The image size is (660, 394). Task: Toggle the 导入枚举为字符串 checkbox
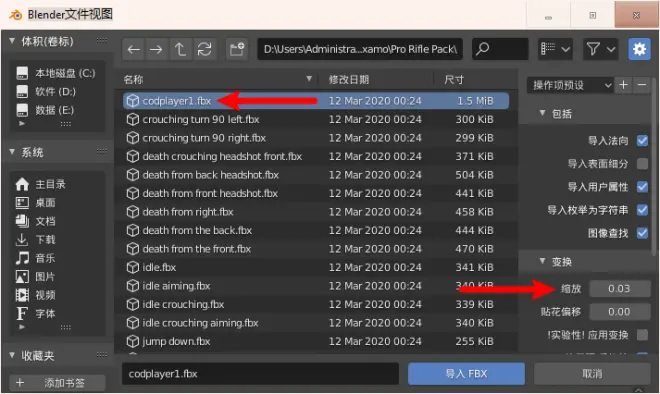click(642, 210)
